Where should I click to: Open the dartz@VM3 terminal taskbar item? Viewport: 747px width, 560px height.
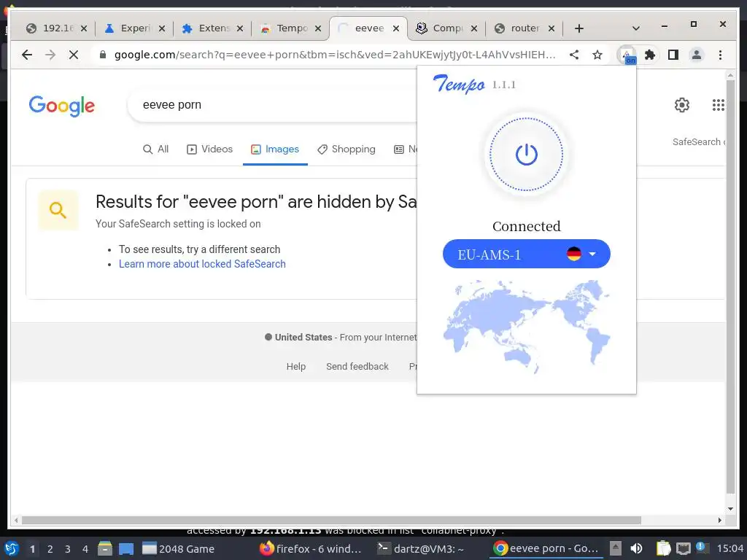point(420,549)
